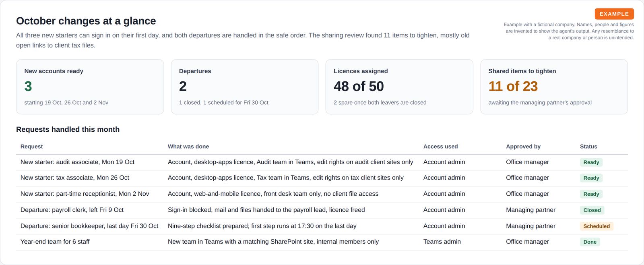Select 'New starter: audit associate, Mon 19 Oct'
This screenshot has width=644, height=265.
click(77, 162)
